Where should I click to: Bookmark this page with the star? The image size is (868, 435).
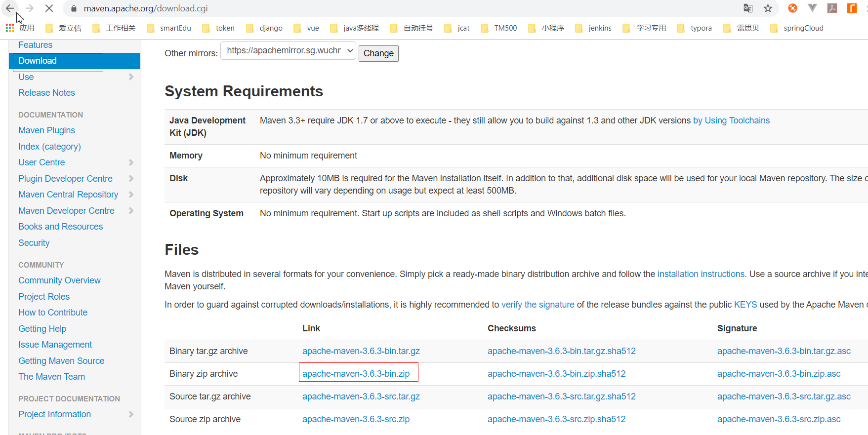(768, 8)
